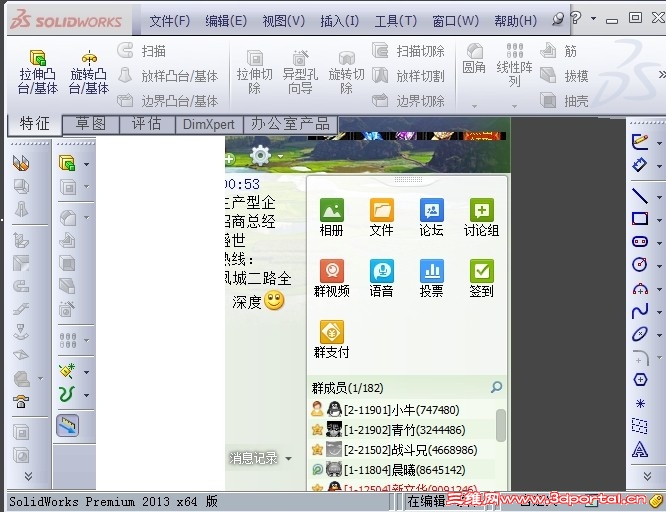Choose the Rib (筋) feature
666x512 pixels.
click(x=559, y=51)
